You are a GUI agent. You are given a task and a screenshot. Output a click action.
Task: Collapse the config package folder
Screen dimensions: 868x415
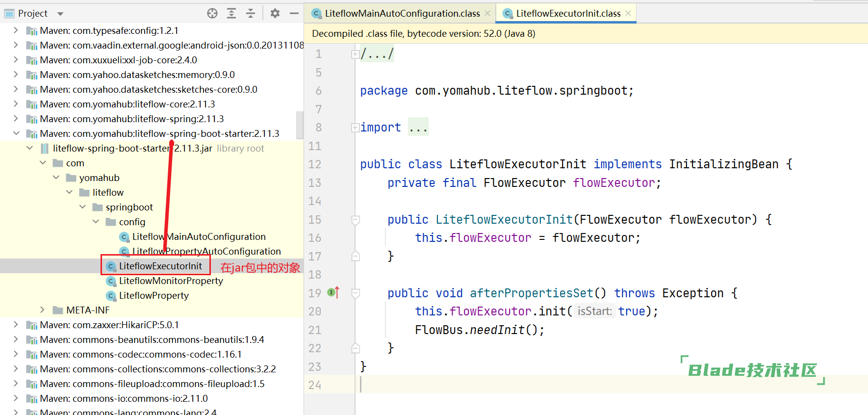96,222
